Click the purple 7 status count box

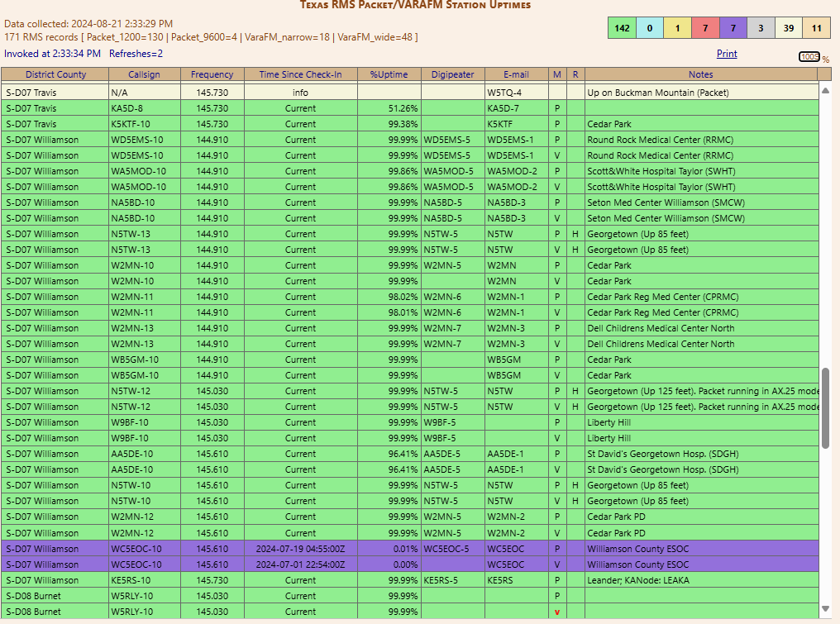(x=733, y=28)
